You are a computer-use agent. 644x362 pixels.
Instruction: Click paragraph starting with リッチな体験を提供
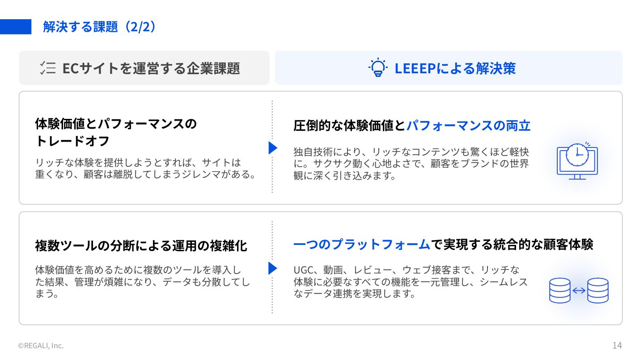(x=145, y=168)
